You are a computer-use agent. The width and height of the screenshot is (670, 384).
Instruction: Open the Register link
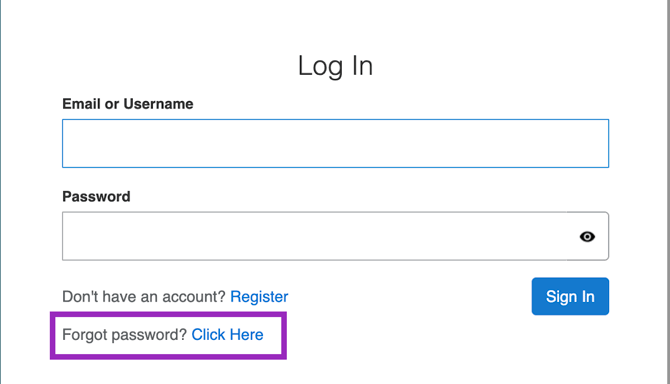[259, 296]
